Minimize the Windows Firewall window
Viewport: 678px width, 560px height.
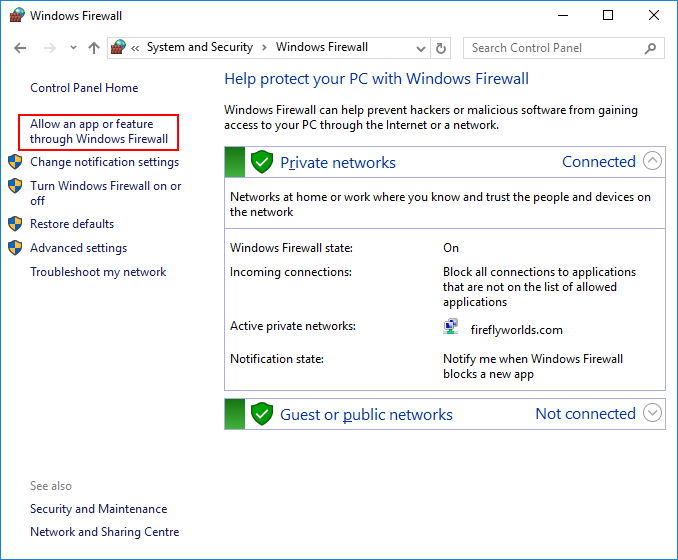(x=563, y=16)
